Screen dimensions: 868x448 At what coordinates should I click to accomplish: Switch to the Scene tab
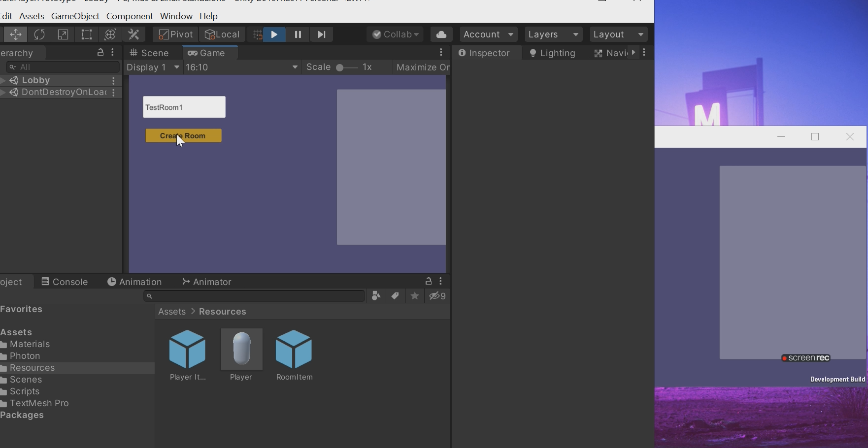click(x=150, y=53)
